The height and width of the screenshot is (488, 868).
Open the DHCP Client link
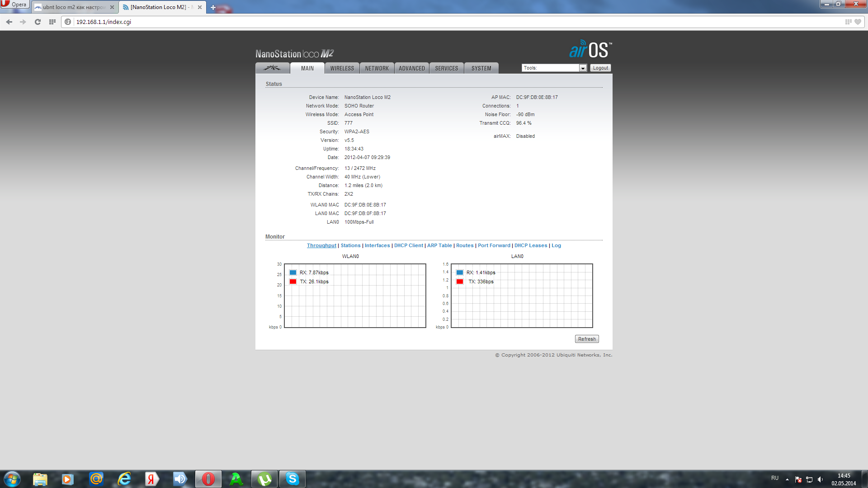pos(409,245)
